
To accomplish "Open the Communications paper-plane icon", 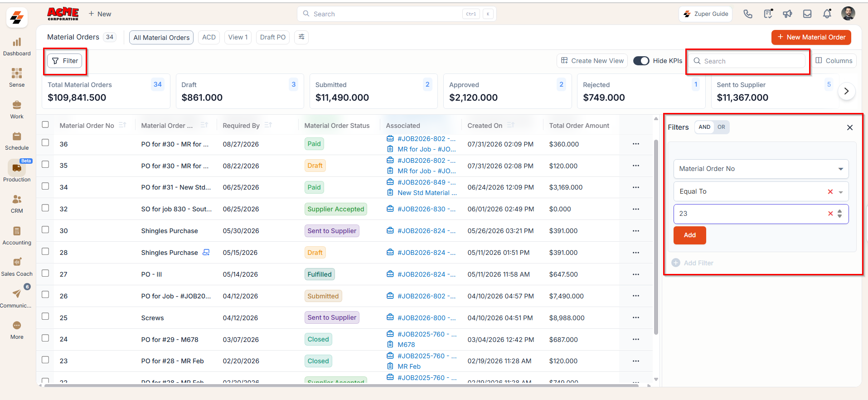I will pos(17,294).
